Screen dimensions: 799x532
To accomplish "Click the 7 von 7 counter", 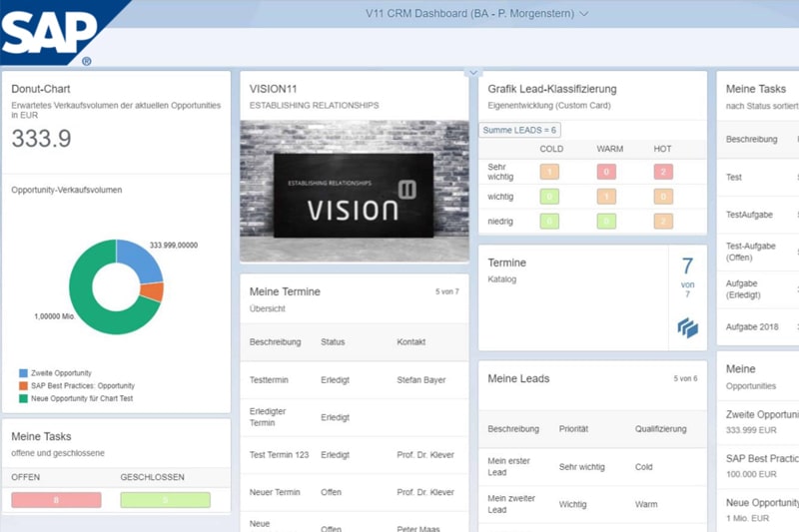I will click(687, 276).
